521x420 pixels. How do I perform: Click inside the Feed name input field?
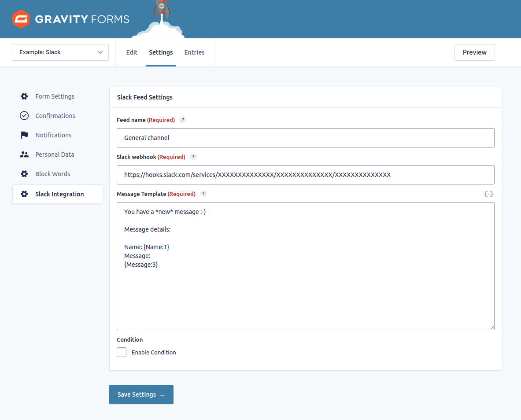pos(305,138)
